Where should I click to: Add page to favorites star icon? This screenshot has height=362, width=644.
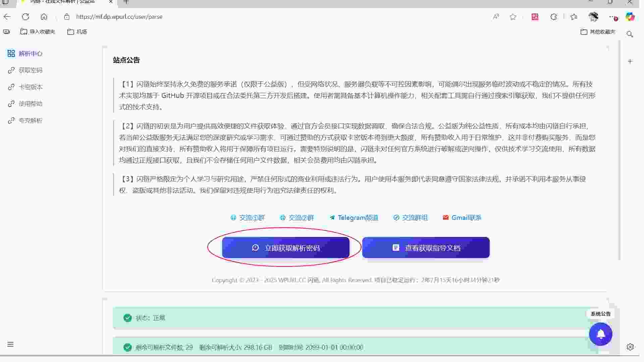pyautogui.click(x=513, y=17)
